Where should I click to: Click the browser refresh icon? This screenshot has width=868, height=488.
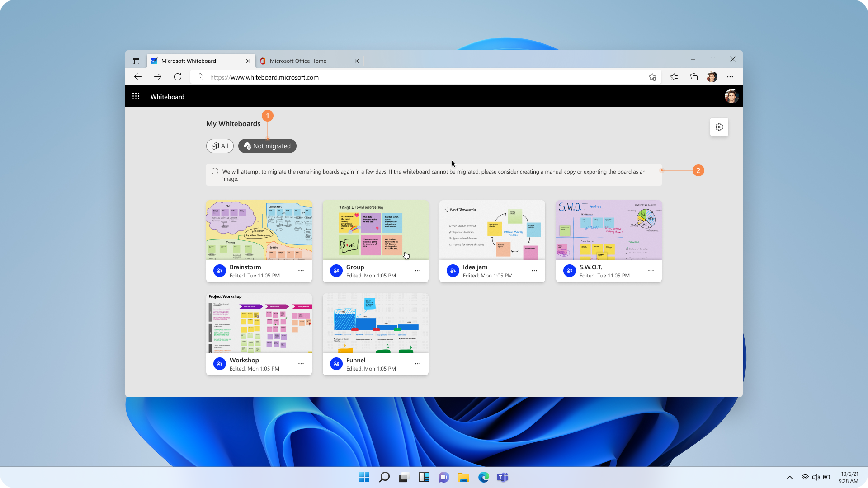click(x=178, y=77)
